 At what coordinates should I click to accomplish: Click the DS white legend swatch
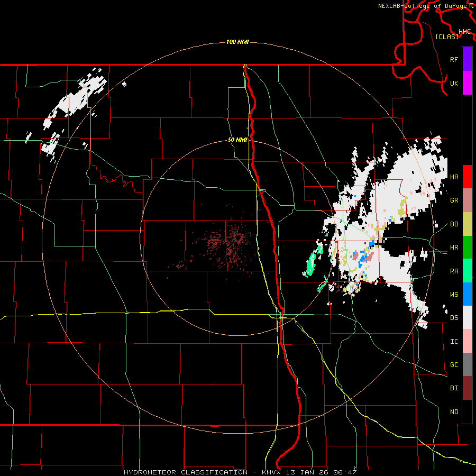click(x=467, y=317)
